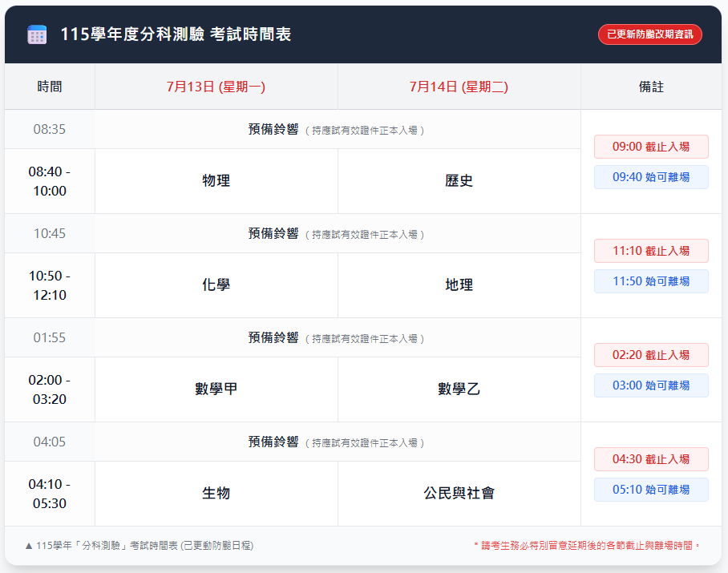Viewport: 728px width, 573px height.
Task: Click the 09:40 始可離場 tag
Action: [x=651, y=177]
